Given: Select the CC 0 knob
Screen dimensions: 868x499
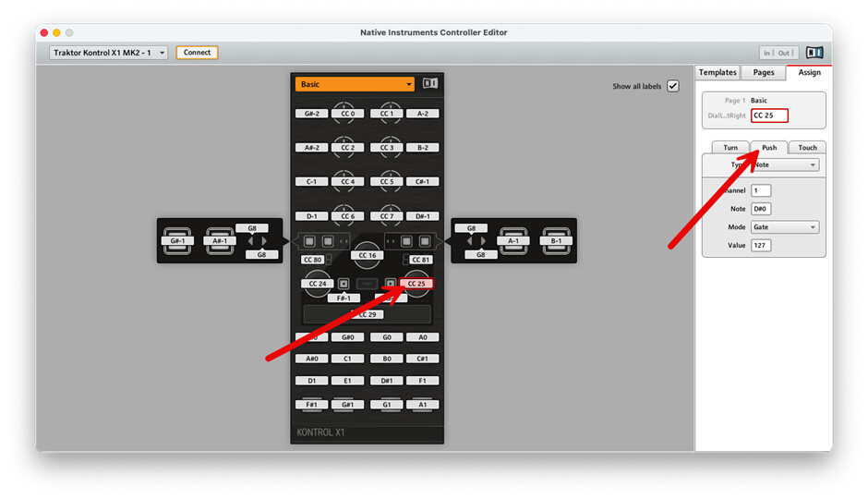Looking at the screenshot, I should pyautogui.click(x=347, y=114).
